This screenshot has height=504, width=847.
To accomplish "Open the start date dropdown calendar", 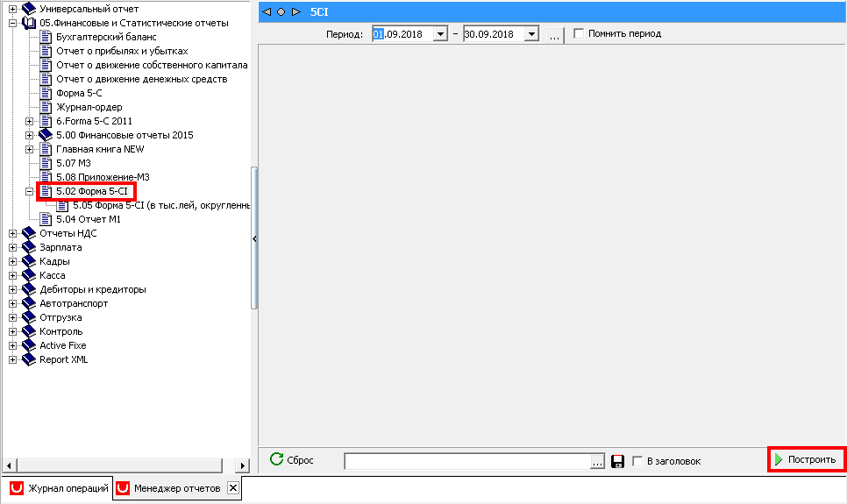I will click(x=440, y=34).
